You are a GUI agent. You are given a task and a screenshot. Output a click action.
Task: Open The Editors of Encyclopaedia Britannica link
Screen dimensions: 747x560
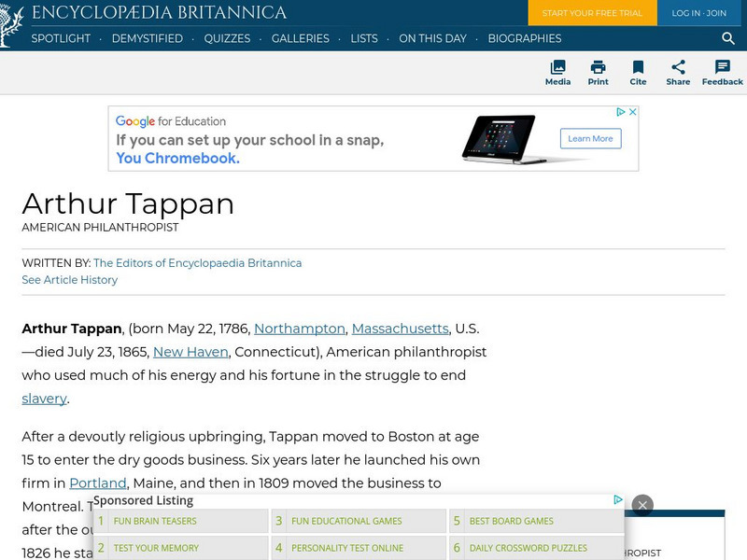click(x=197, y=263)
